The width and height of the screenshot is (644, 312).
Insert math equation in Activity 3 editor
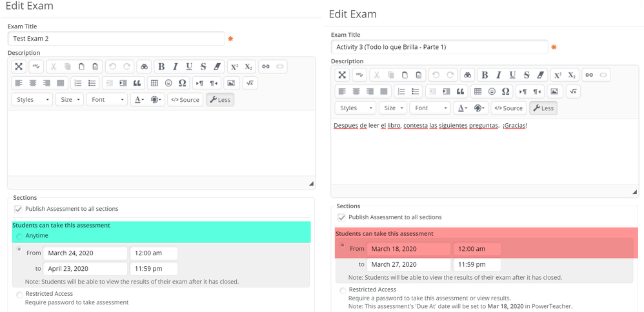[x=573, y=92]
